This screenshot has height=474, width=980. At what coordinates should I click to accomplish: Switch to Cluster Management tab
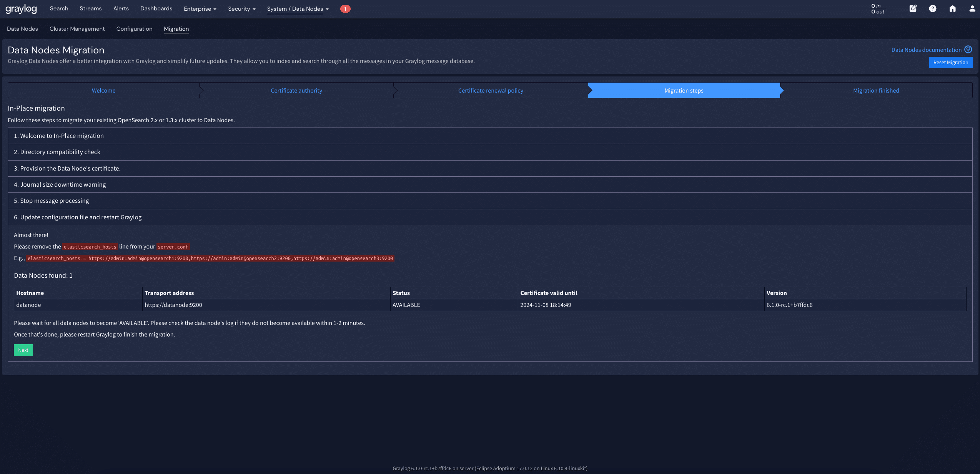[x=77, y=29]
